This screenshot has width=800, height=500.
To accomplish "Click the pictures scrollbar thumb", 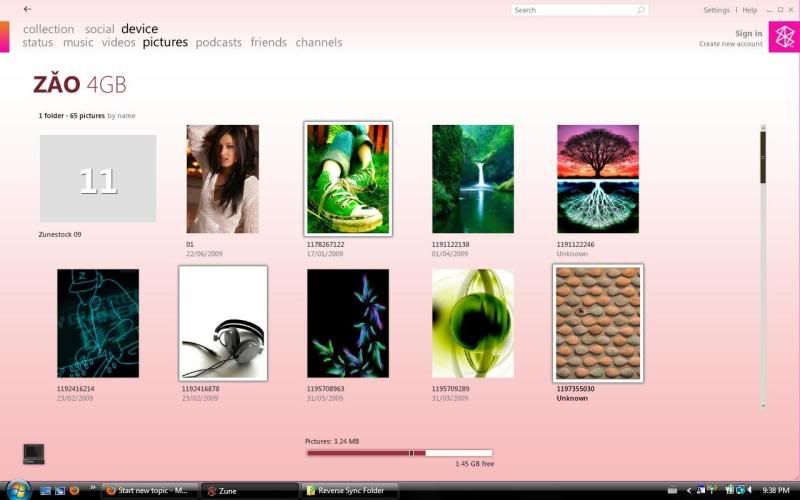I will click(x=763, y=157).
